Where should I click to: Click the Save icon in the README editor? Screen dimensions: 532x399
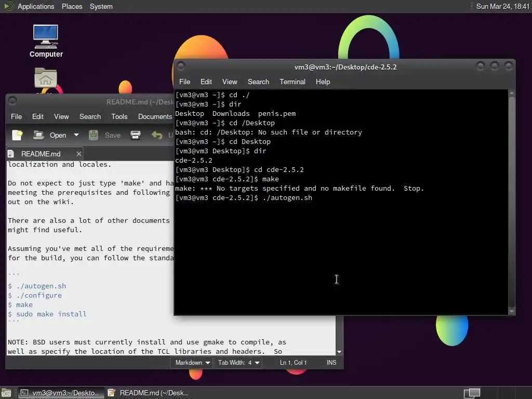click(94, 135)
